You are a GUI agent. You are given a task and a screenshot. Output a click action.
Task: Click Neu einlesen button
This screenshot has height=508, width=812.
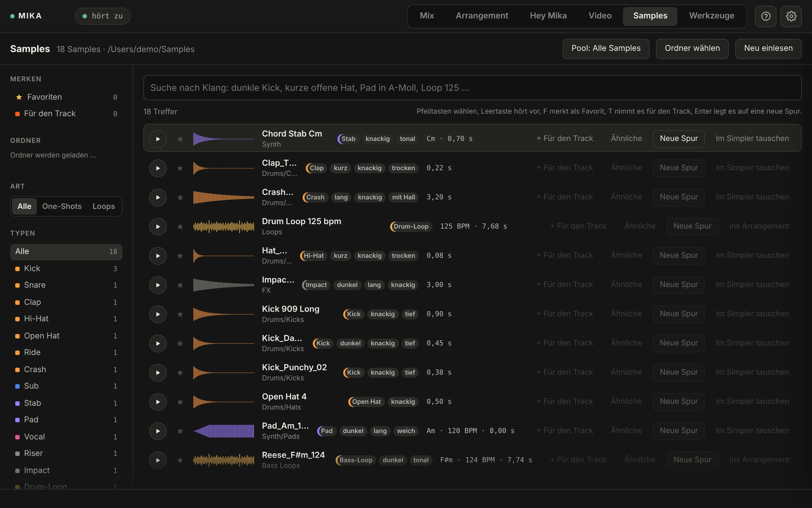point(768,48)
